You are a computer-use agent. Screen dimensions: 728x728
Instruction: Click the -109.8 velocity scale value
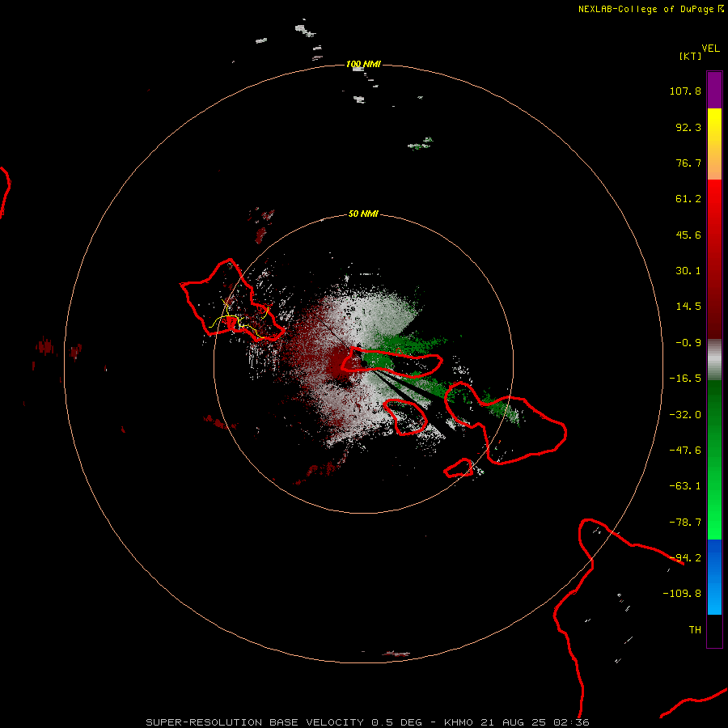click(683, 594)
